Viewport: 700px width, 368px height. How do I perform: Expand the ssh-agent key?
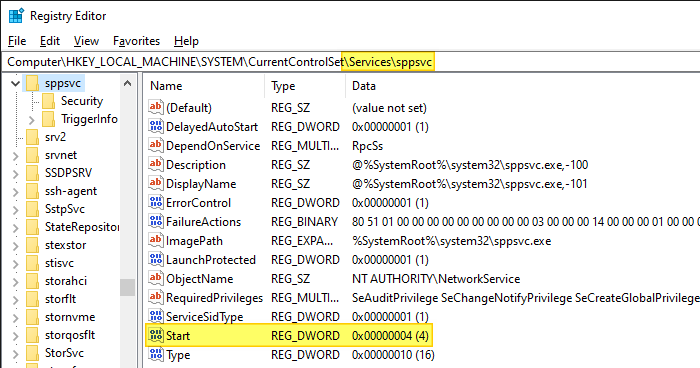click(16, 192)
